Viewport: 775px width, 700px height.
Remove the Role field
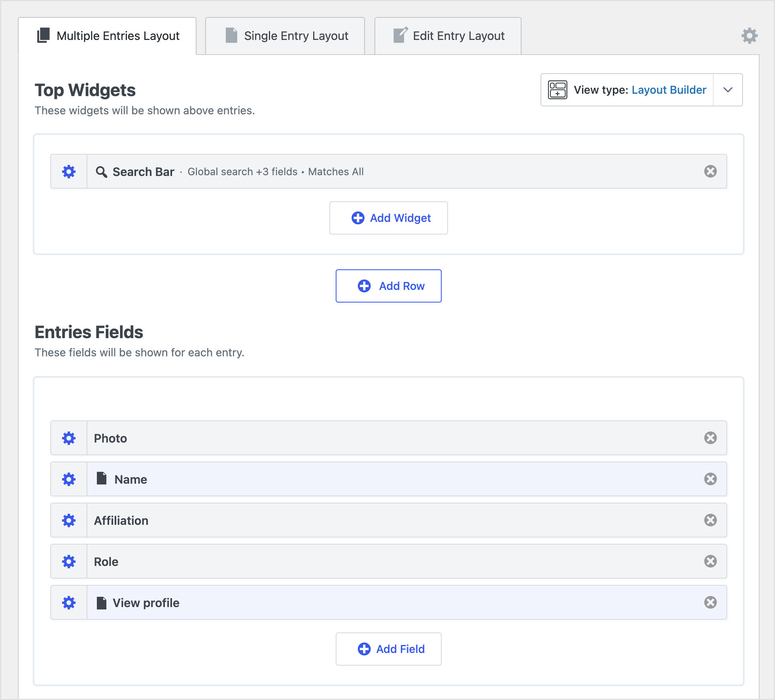[x=711, y=561]
